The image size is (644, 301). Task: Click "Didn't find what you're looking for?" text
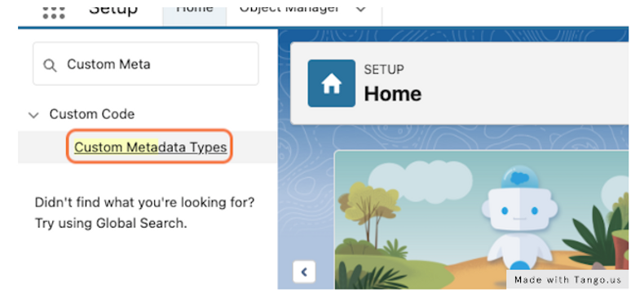tap(144, 203)
